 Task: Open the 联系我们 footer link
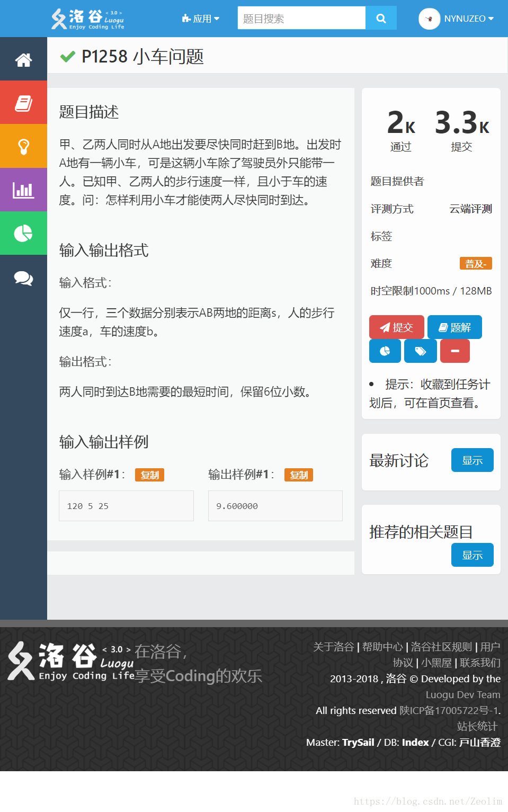(480, 663)
